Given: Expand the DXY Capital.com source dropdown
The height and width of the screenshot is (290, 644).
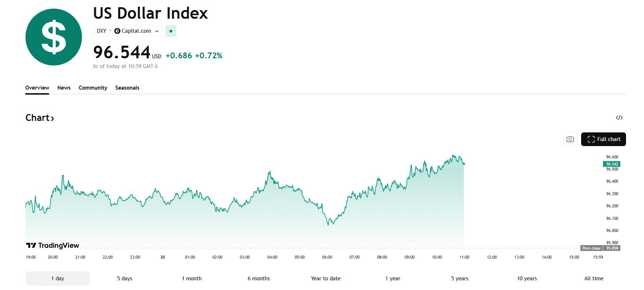Looking at the screenshot, I should pos(128,31).
